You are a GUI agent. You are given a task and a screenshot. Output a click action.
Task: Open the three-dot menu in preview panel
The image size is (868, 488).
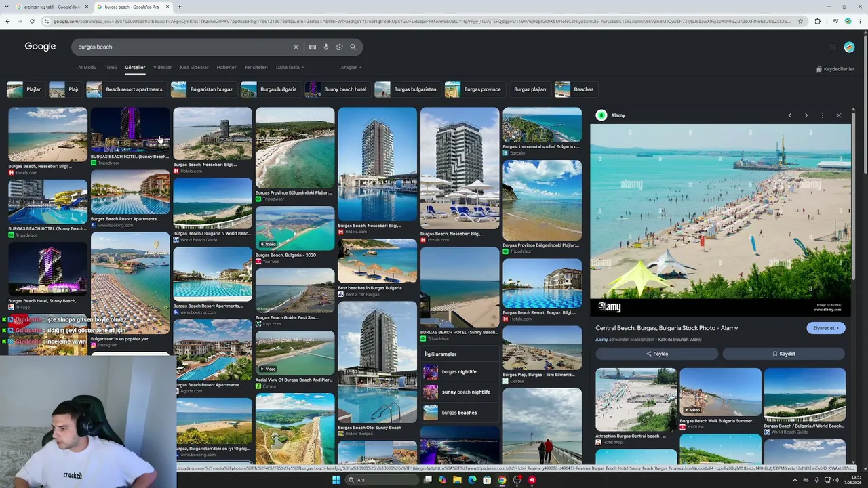tap(823, 115)
